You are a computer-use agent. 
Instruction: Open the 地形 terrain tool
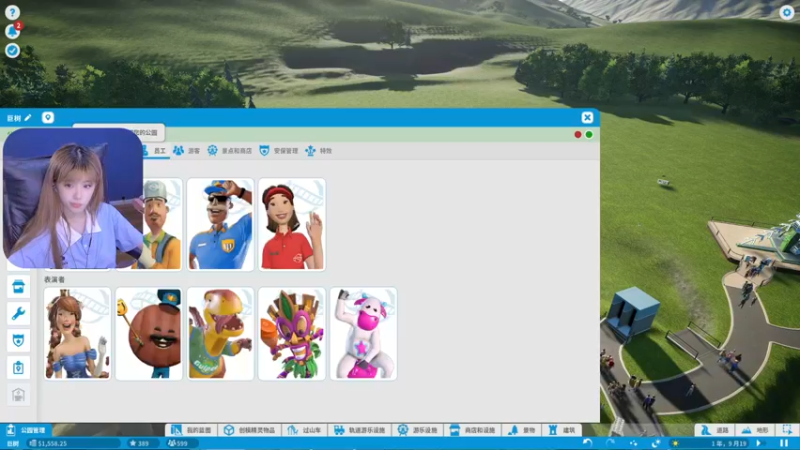[755, 430]
